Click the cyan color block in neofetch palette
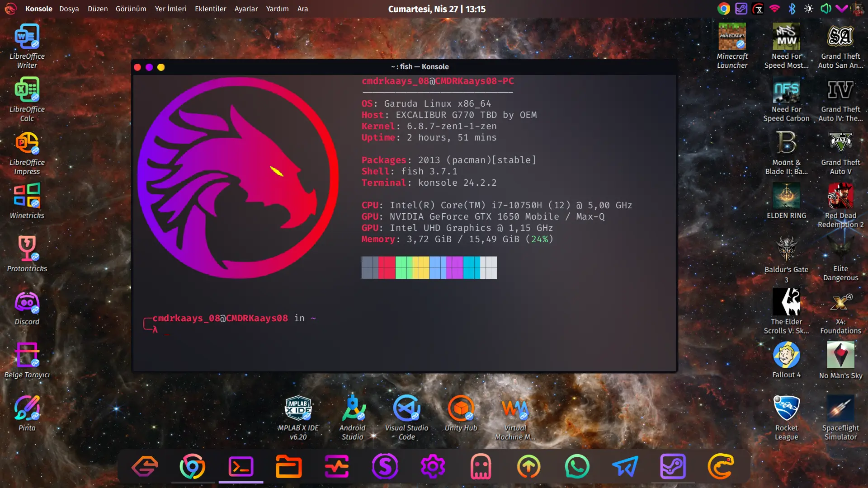The image size is (868, 488). tap(471, 267)
